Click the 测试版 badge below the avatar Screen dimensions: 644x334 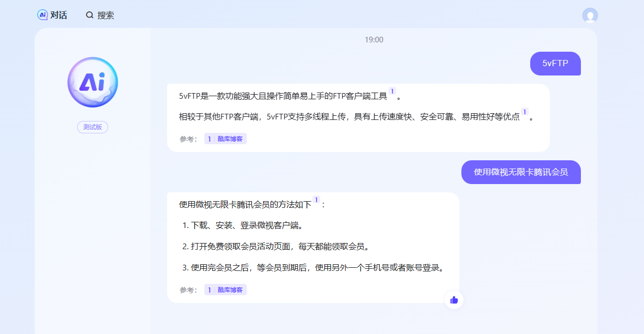pos(93,127)
